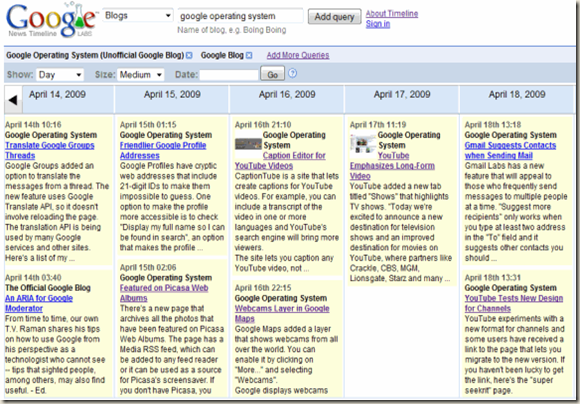This screenshot has height=404, width=580.
Task: Open YouTube Emphasizes Long-Form Video article
Action: [x=392, y=166]
